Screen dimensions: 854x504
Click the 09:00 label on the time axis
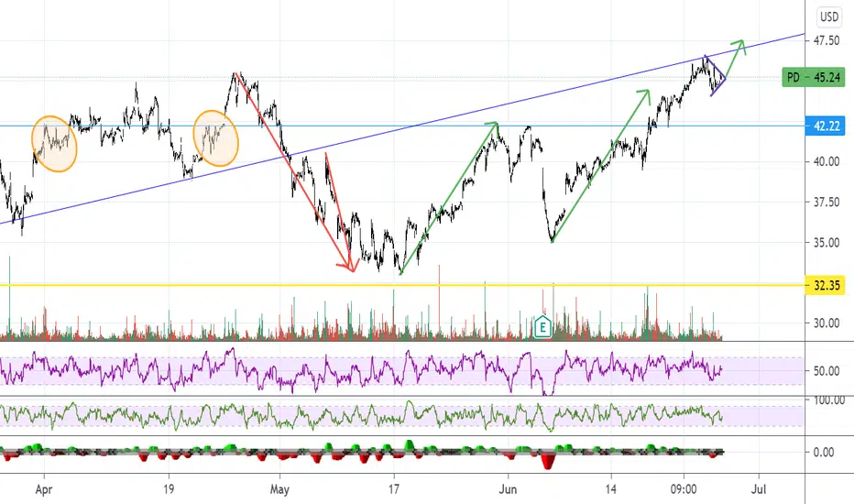[684, 489]
